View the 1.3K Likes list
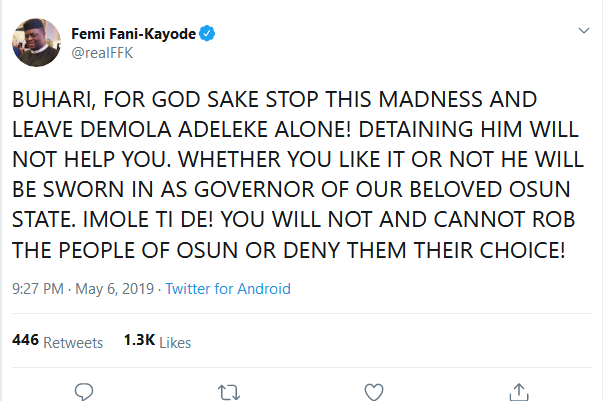 (157, 341)
